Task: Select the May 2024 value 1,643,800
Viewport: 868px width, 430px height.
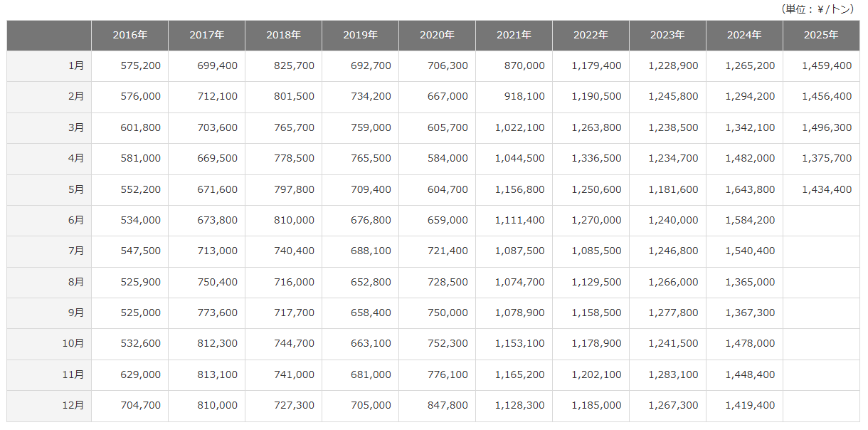Action: 750,189
